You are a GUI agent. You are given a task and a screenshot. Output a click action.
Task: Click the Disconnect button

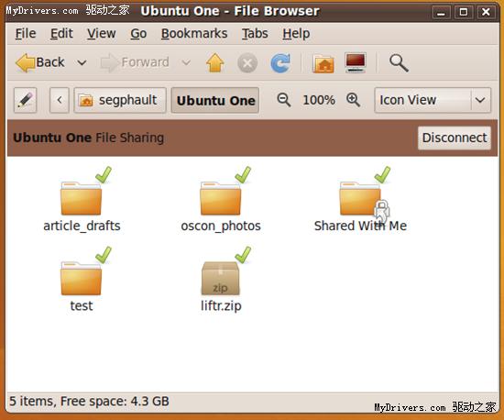pyautogui.click(x=455, y=138)
